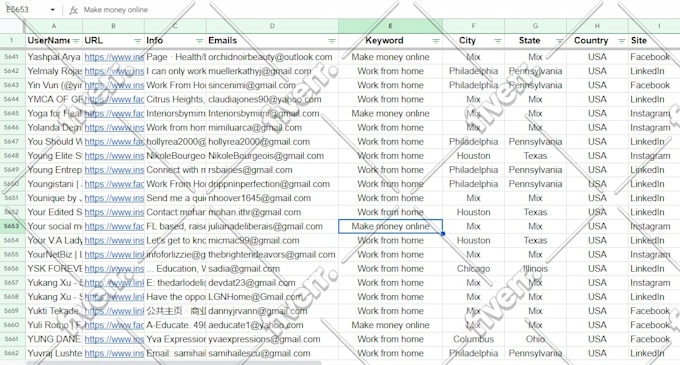The width and height of the screenshot is (680, 365).
Task: Select the Citrus Heights info cell
Action: pyautogui.click(x=175, y=100)
